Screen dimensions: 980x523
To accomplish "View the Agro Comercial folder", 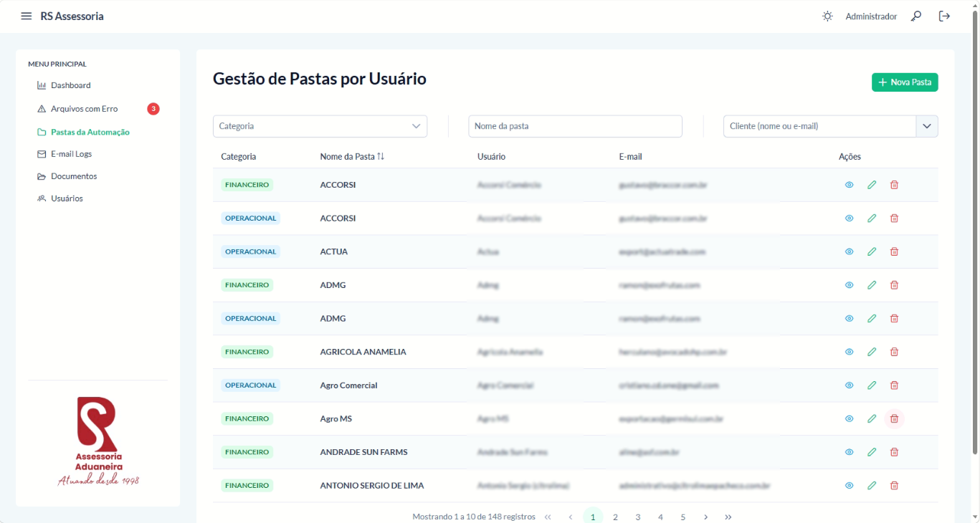I will click(849, 385).
